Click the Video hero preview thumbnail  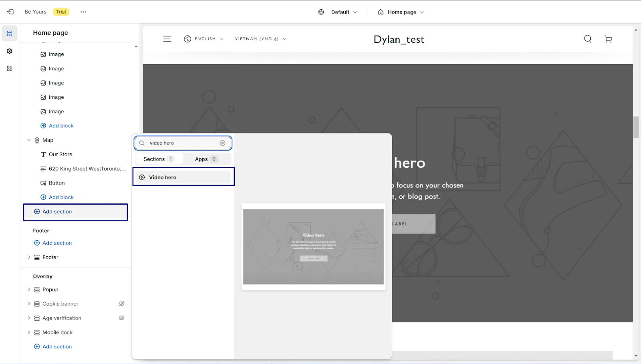(313, 247)
